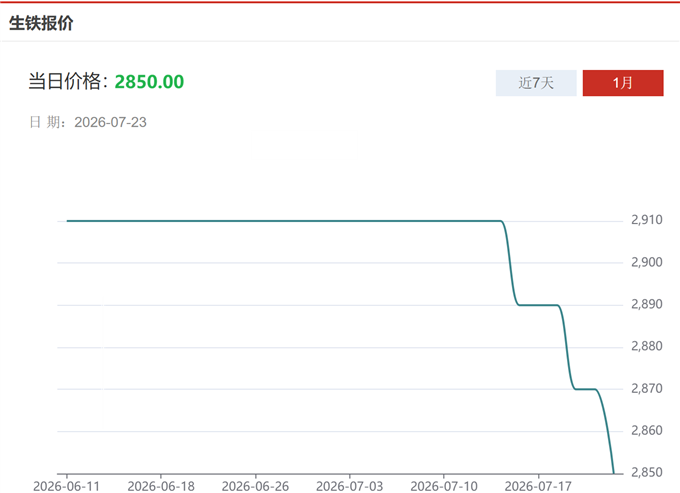Click the x-axis label 2026-06-26
Screen dimensions: 680x493
point(255,486)
